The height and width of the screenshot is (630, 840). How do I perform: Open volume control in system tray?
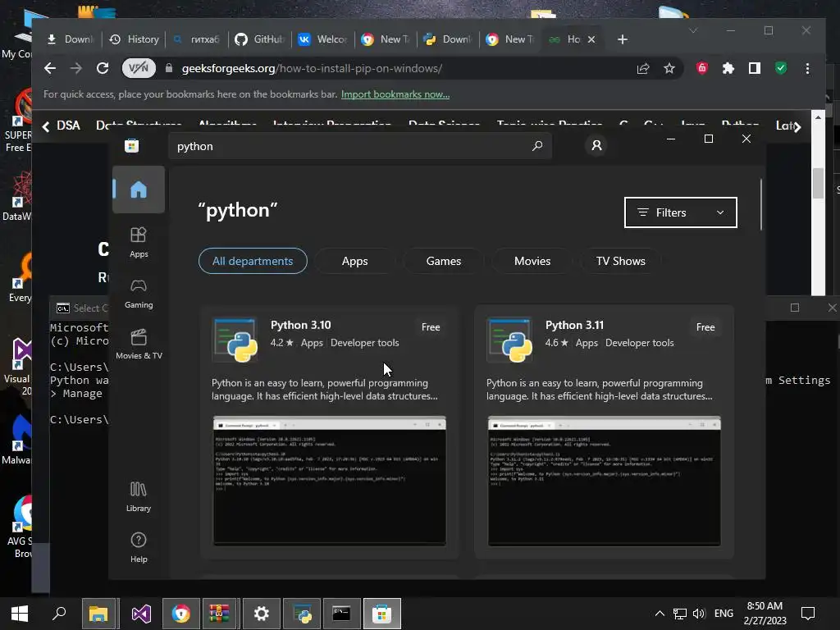(x=699, y=614)
